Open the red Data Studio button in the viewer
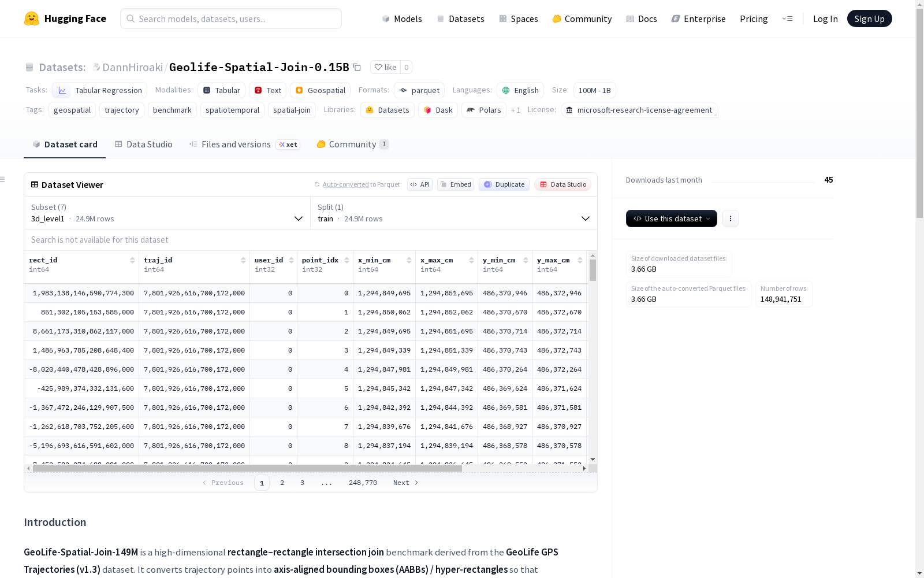The image size is (924, 578). [x=562, y=184]
